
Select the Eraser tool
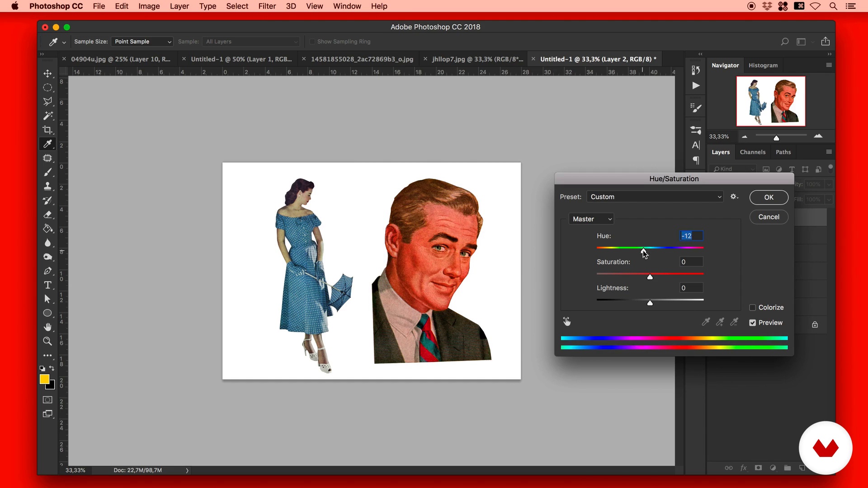[x=47, y=215]
